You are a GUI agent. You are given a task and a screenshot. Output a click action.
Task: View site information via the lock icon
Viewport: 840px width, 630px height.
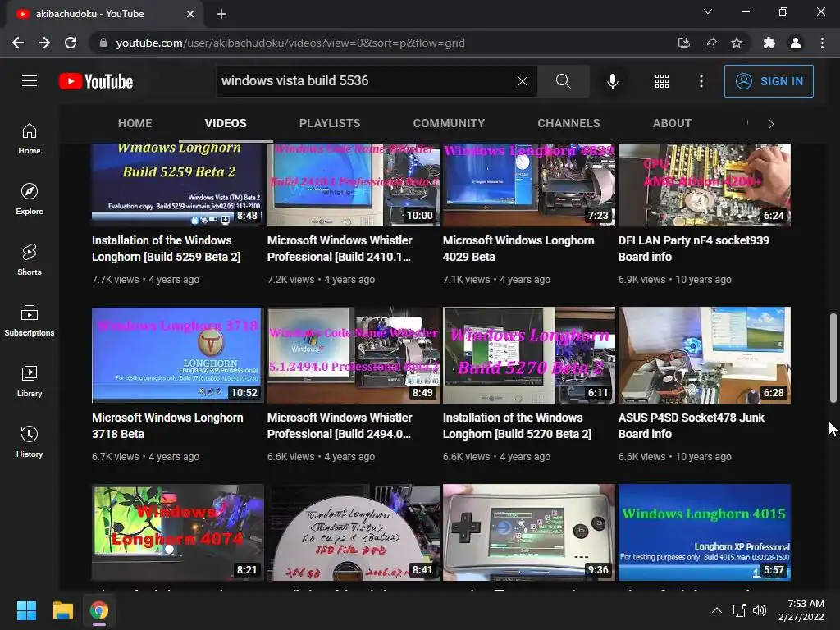(x=103, y=43)
